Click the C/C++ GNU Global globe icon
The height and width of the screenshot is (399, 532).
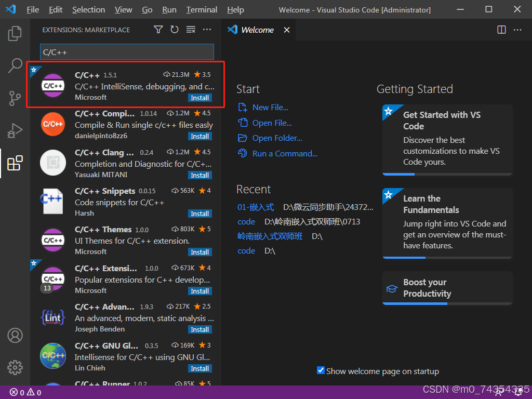click(x=53, y=356)
